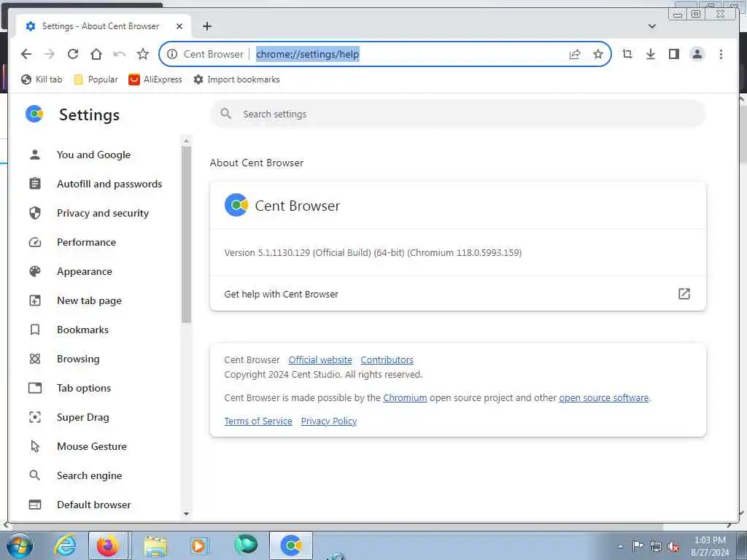
Task: Toggle the side panel icon
Action: coord(674,54)
